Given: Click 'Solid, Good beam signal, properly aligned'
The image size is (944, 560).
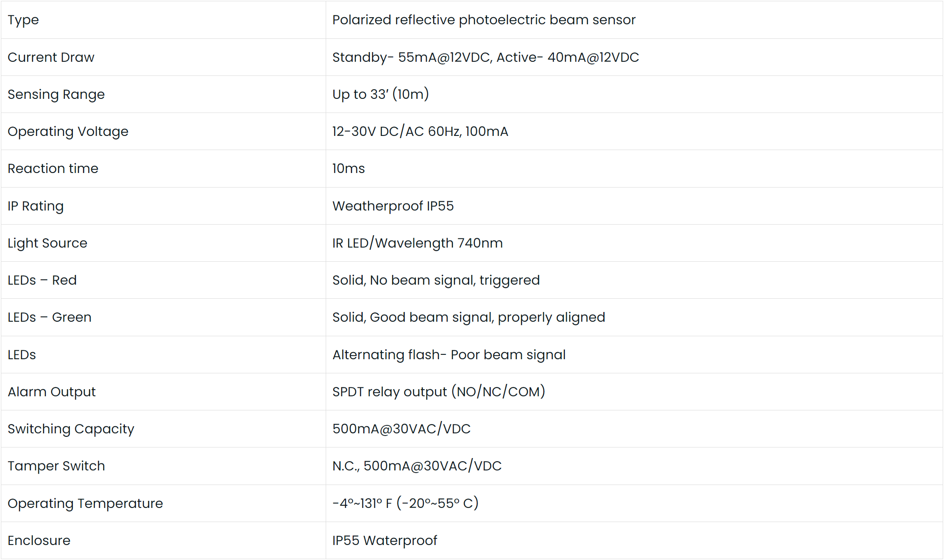Looking at the screenshot, I should 469,317.
